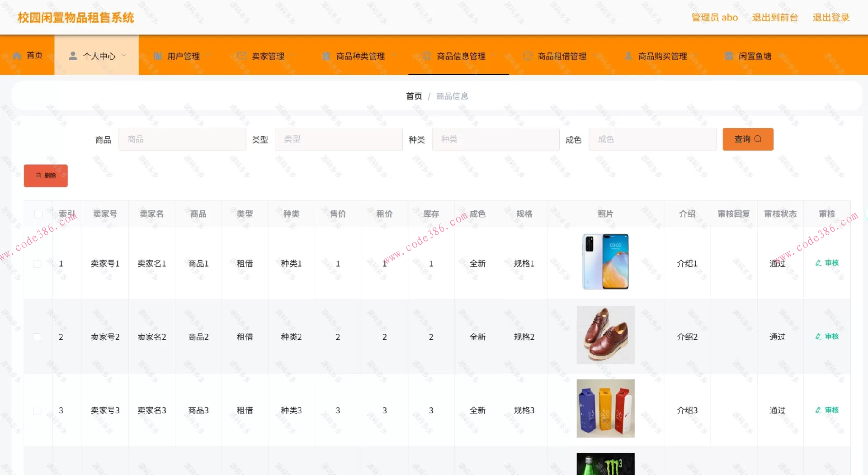Select the 个人中心 user icon

point(72,55)
